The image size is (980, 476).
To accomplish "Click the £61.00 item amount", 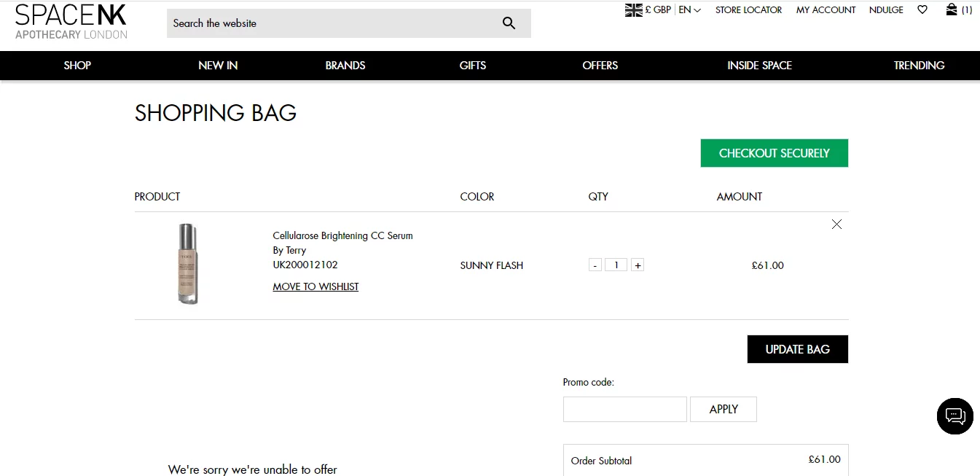I will tap(768, 265).
